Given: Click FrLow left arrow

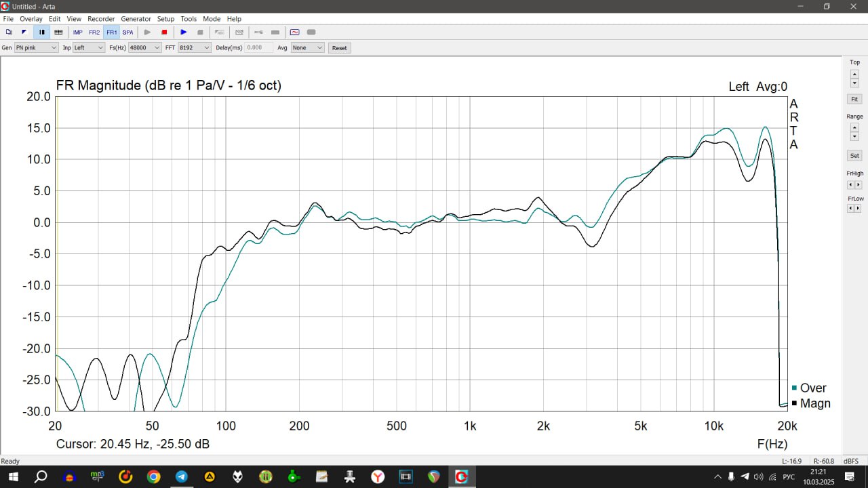Looking at the screenshot, I should click(x=850, y=208).
